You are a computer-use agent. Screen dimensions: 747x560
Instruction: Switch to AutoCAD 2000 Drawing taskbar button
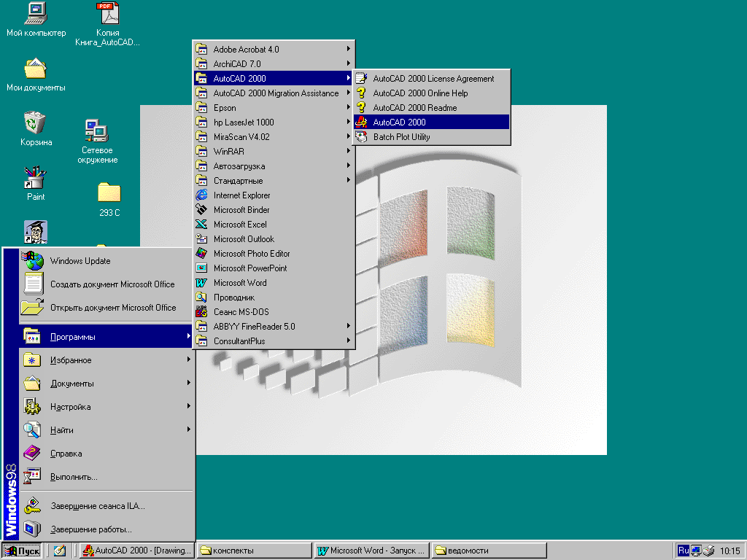tap(136, 551)
